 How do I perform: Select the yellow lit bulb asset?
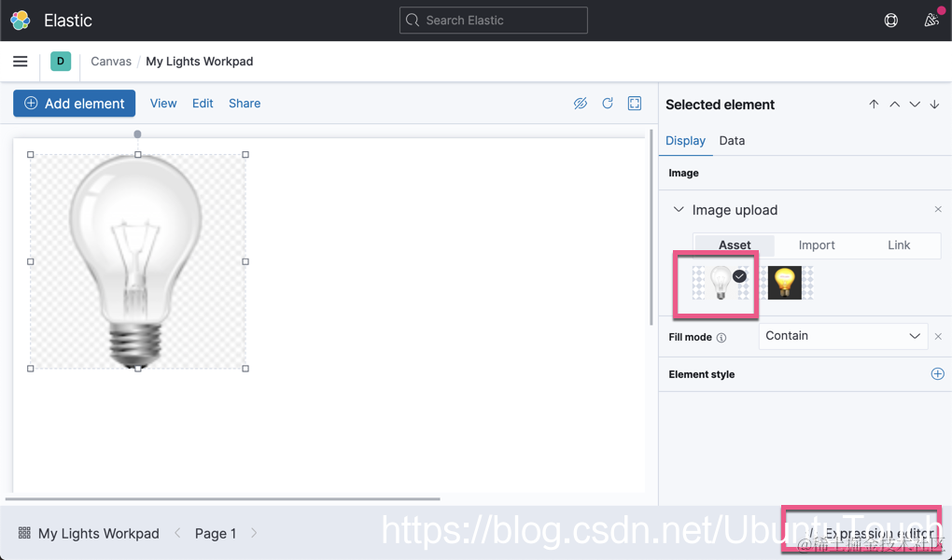[x=784, y=283]
